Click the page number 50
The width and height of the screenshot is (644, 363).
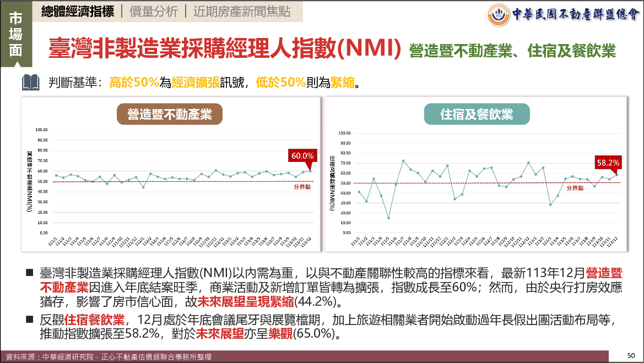coord(631,354)
